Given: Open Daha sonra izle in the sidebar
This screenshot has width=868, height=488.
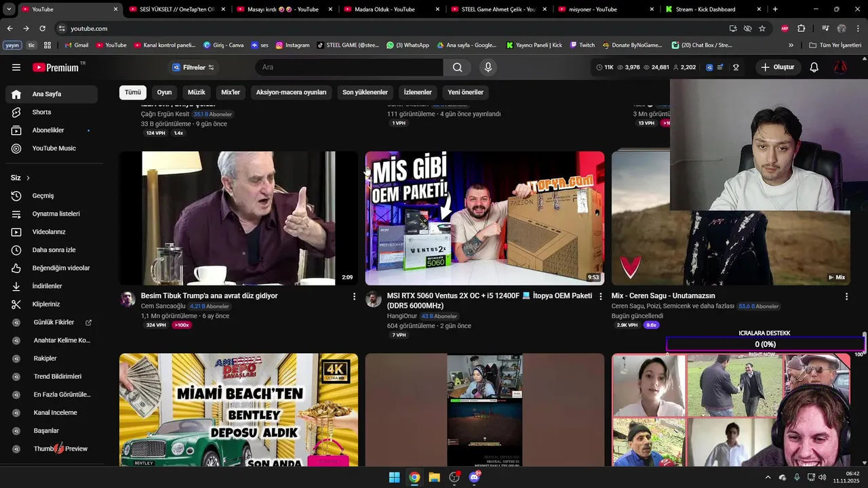Looking at the screenshot, I should [52, 250].
